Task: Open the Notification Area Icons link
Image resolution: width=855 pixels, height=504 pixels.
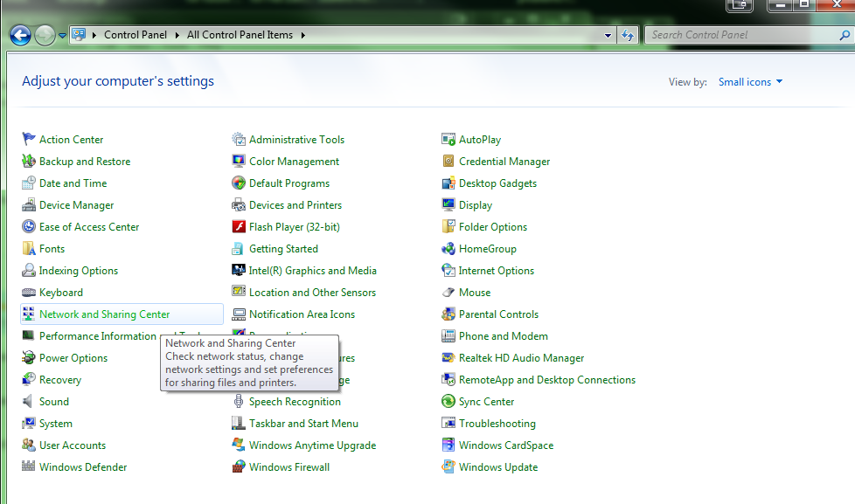Action: 302,314
